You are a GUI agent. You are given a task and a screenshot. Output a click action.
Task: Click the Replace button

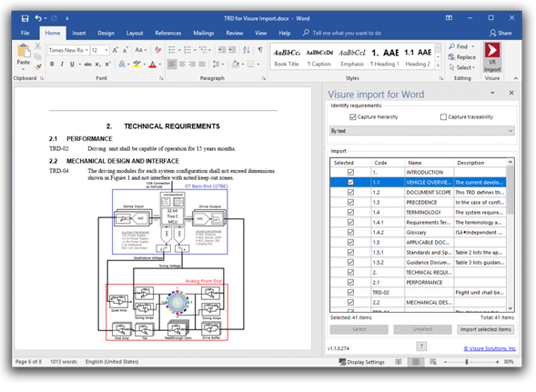[x=462, y=57]
